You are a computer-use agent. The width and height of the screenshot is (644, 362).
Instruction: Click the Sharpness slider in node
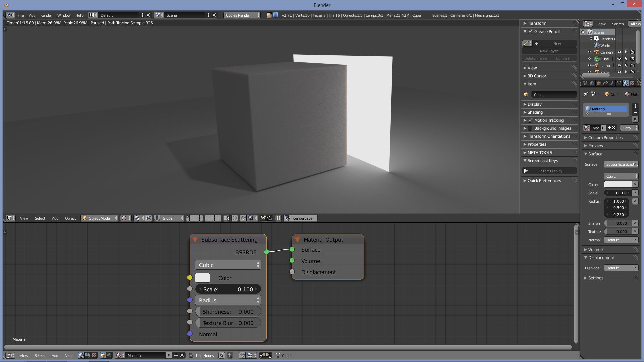click(228, 311)
